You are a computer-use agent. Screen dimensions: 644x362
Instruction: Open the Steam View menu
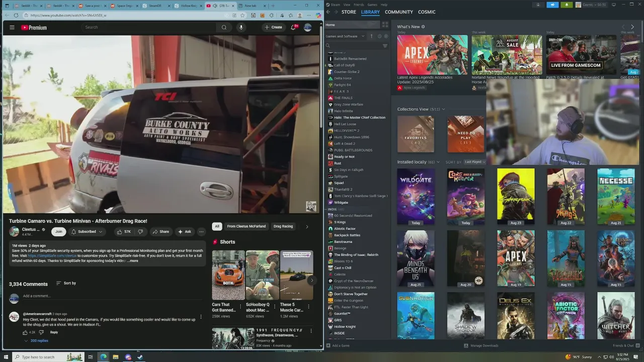pyautogui.click(x=347, y=5)
